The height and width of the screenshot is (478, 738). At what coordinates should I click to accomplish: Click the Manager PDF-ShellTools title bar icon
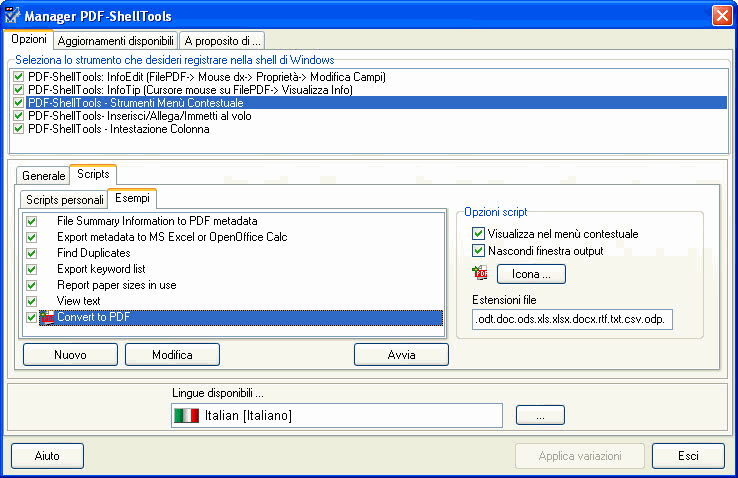[x=12, y=15]
